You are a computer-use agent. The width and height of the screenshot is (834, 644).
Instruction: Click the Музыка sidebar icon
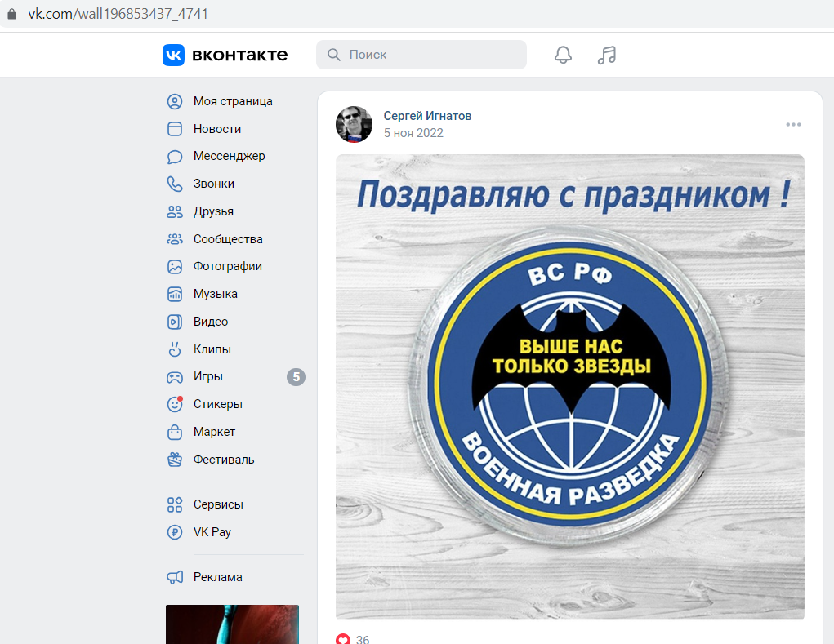click(x=175, y=294)
